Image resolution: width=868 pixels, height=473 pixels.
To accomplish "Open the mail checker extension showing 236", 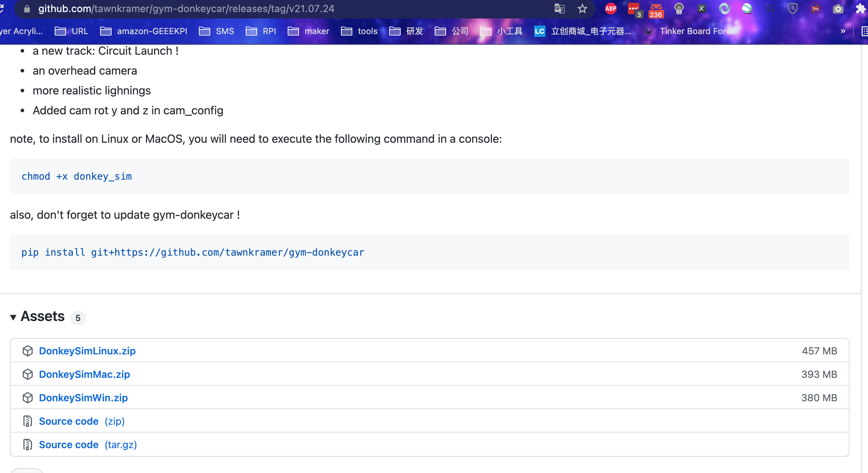I will (656, 10).
